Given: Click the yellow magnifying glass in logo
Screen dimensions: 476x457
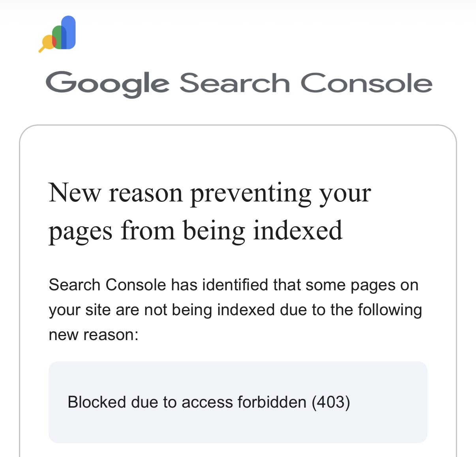Looking at the screenshot, I should click(x=46, y=43).
